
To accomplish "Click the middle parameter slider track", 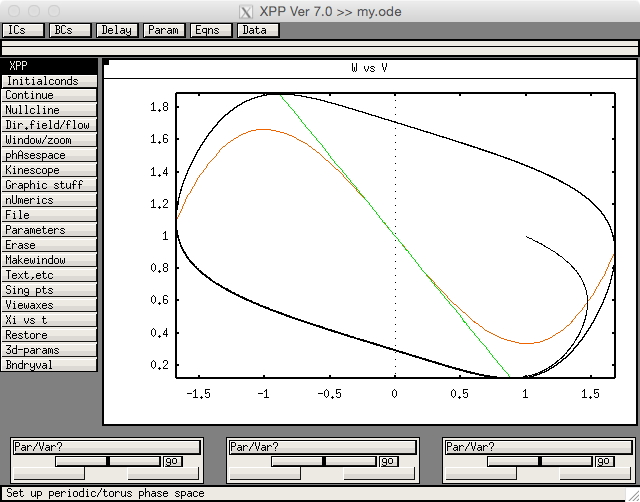I will coord(324,461).
